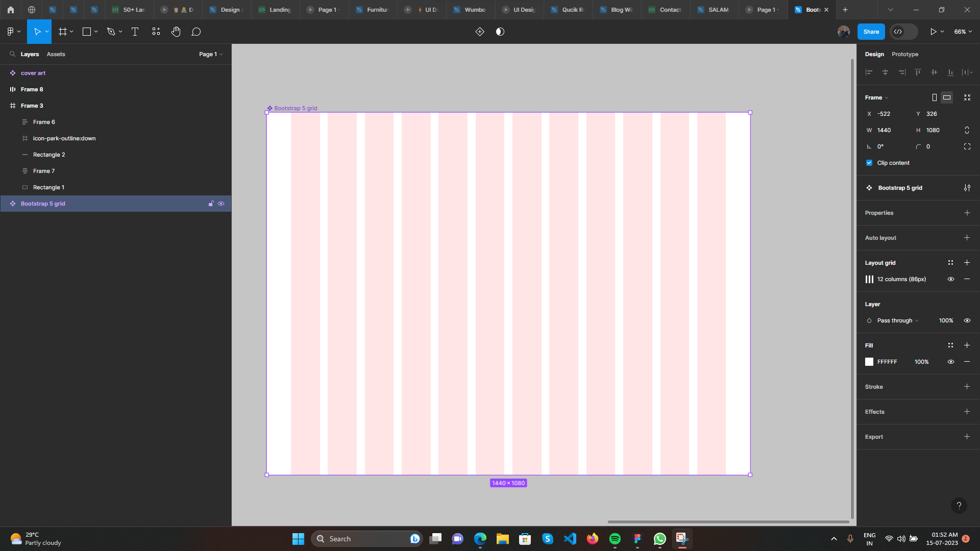Open Page 1 dropdown in Layers panel
Image resolution: width=980 pixels, height=551 pixels.
[211, 54]
